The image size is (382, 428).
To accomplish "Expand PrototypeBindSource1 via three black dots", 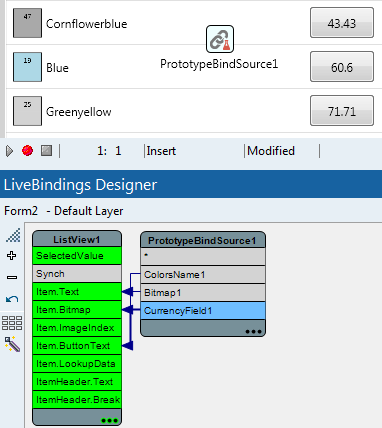I will coord(253,331).
